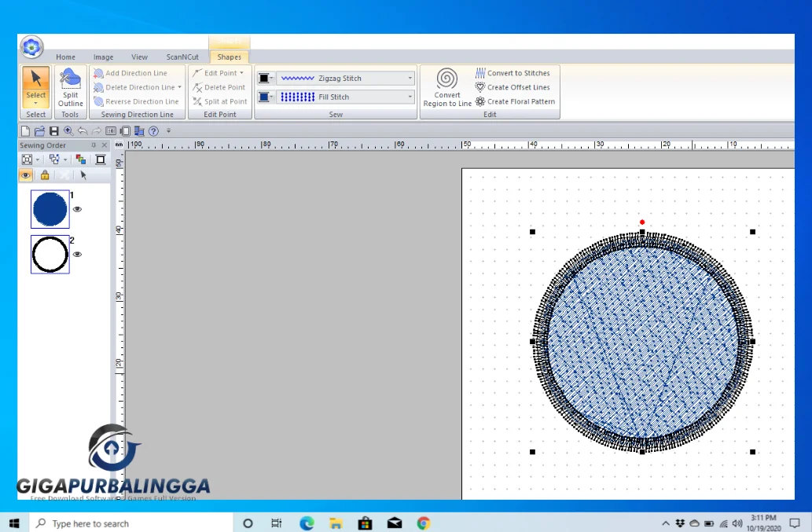Click Create Floral Pattern
This screenshot has width=812, height=532.
point(516,101)
